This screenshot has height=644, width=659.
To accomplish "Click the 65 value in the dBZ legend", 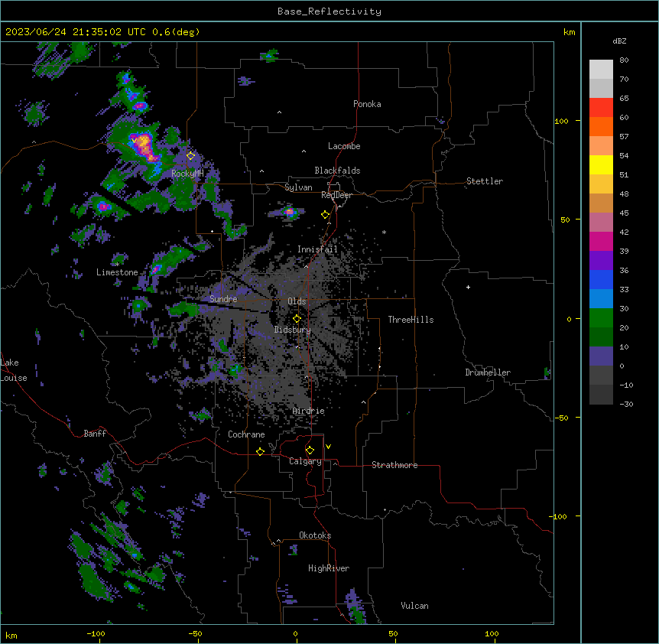I will tap(624, 99).
